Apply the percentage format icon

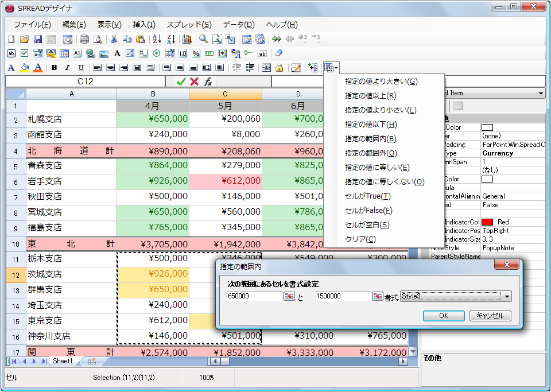click(195, 53)
